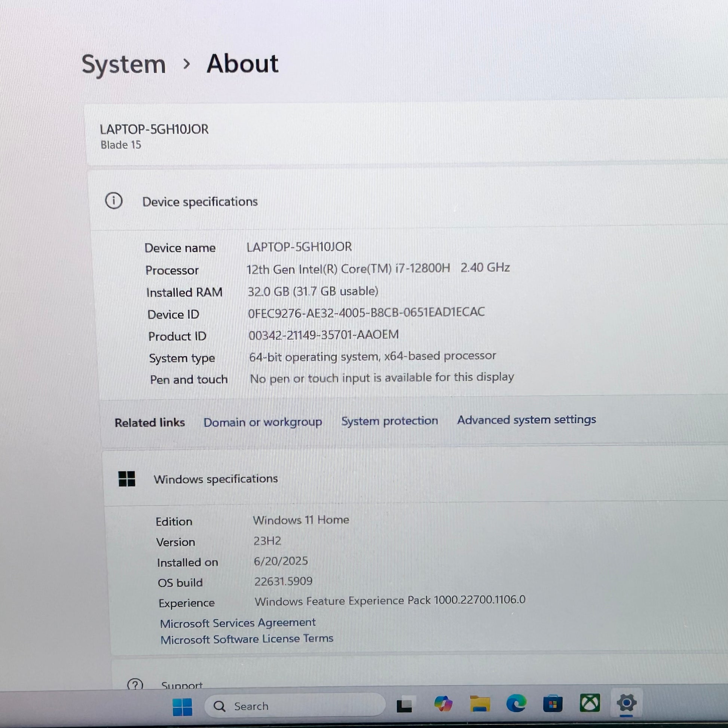The image size is (728, 728).
Task: Click the Settings gear taskbar icon
Action: (x=626, y=703)
